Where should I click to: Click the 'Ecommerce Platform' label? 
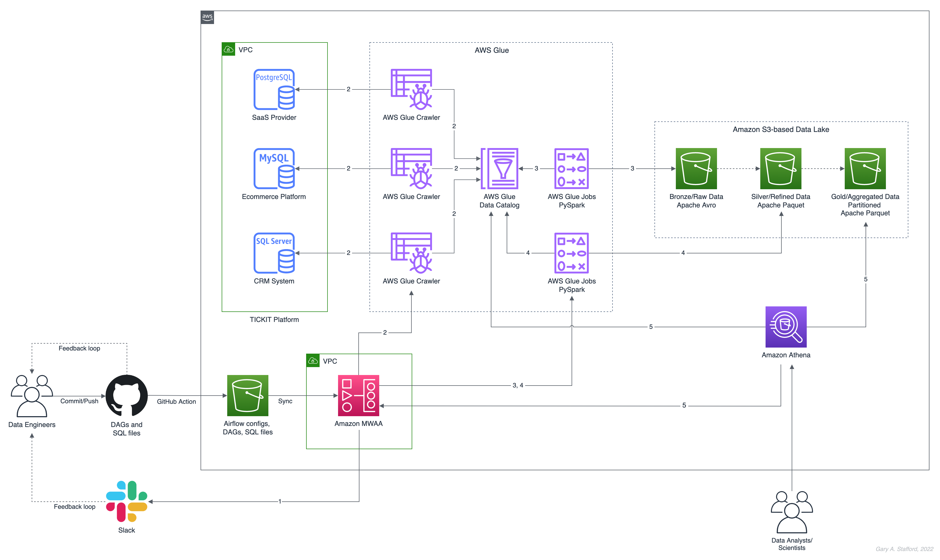pyautogui.click(x=274, y=197)
